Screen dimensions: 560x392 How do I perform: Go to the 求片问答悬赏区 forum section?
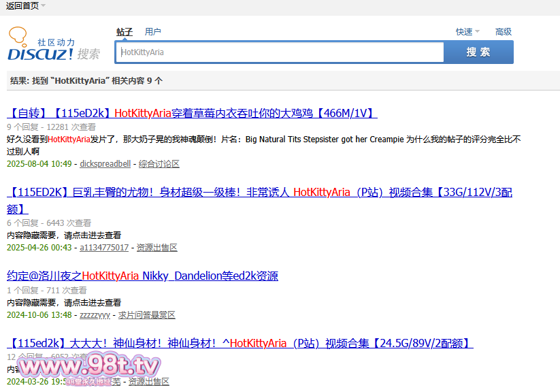pos(147,315)
